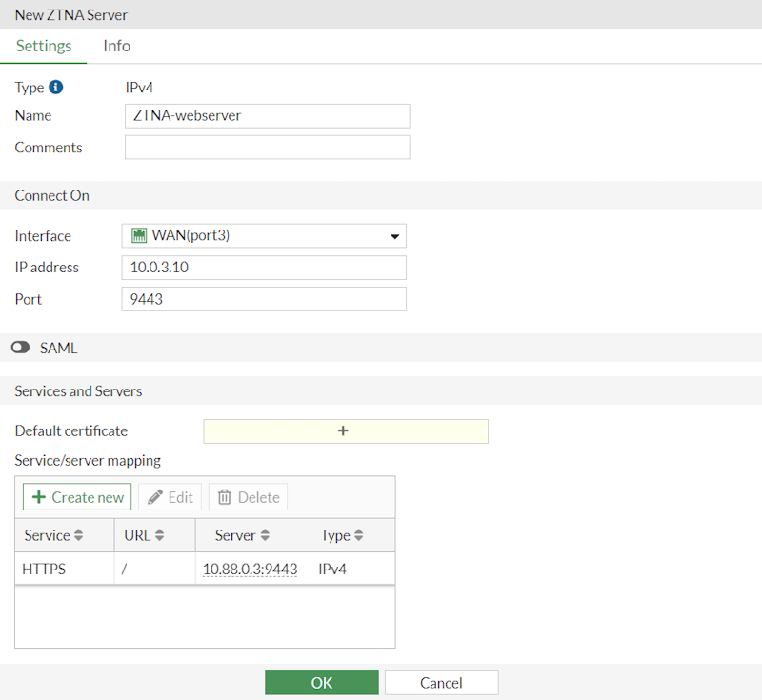Click the Delete mapping button
Image resolution: width=762 pixels, height=700 pixels.
[248, 497]
